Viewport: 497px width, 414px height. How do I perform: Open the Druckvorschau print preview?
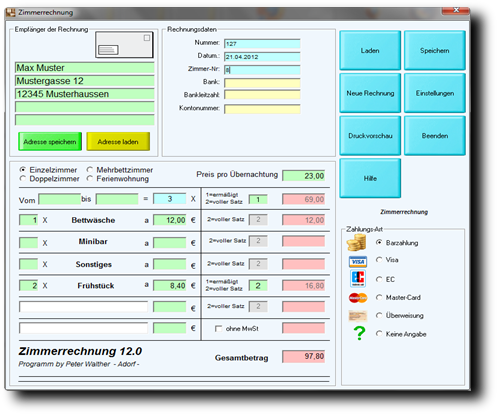[370, 136]
